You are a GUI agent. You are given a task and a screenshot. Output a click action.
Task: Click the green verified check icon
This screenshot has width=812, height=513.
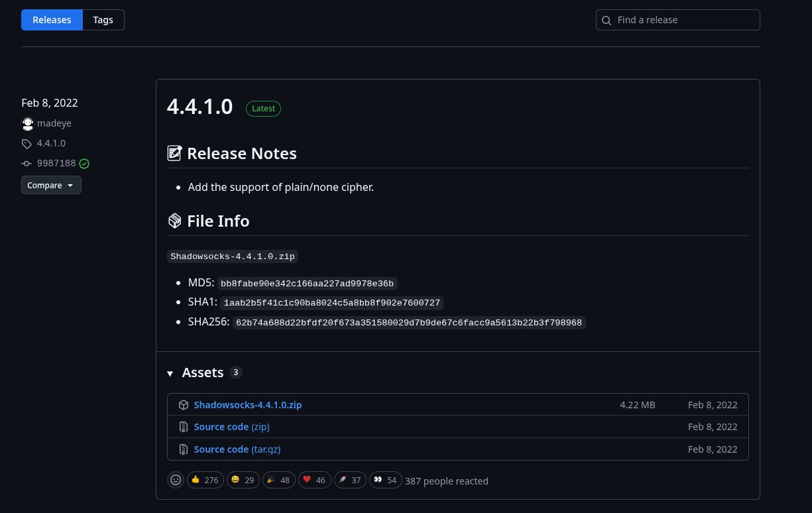click(84, 163)
